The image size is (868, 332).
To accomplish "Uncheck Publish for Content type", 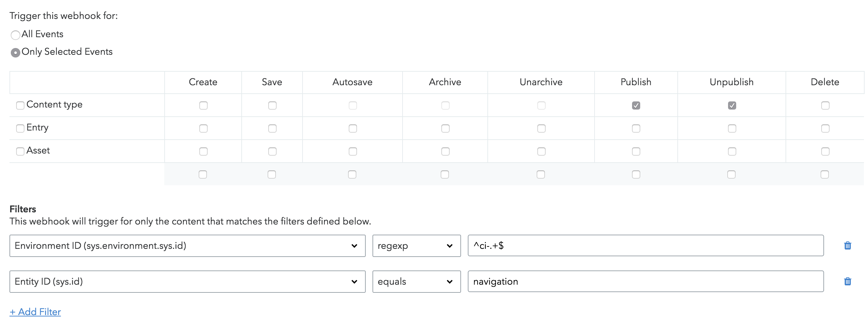I will point(636,105).
